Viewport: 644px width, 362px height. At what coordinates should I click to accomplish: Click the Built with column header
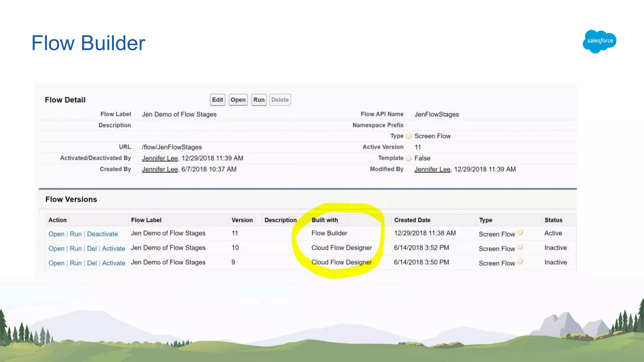pyautogui.click(x=325, y=220)
